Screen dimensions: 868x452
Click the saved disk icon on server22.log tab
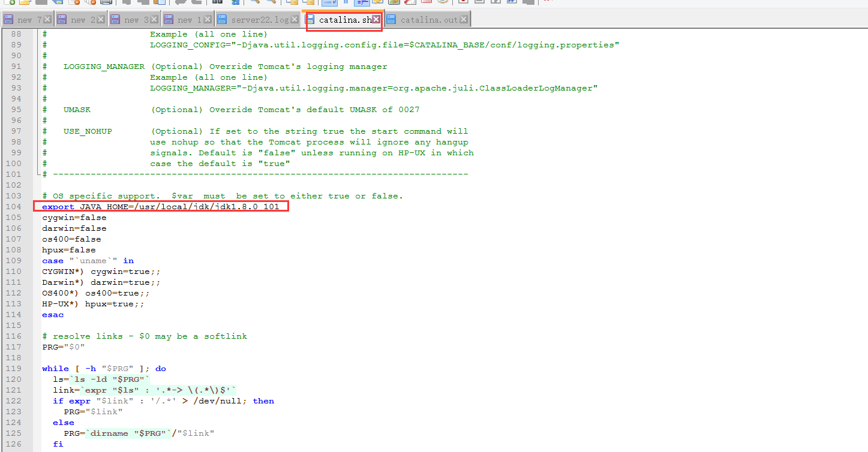[223, 20]
